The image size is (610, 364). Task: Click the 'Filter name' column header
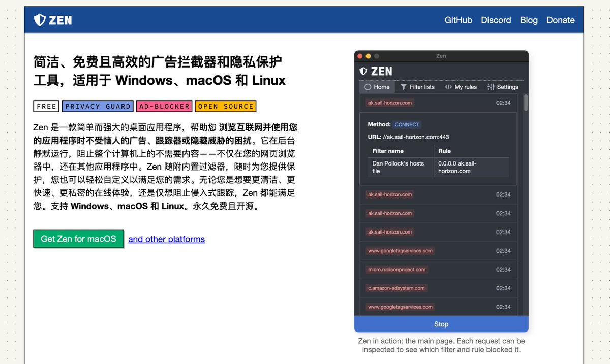[x=388, y=151]
